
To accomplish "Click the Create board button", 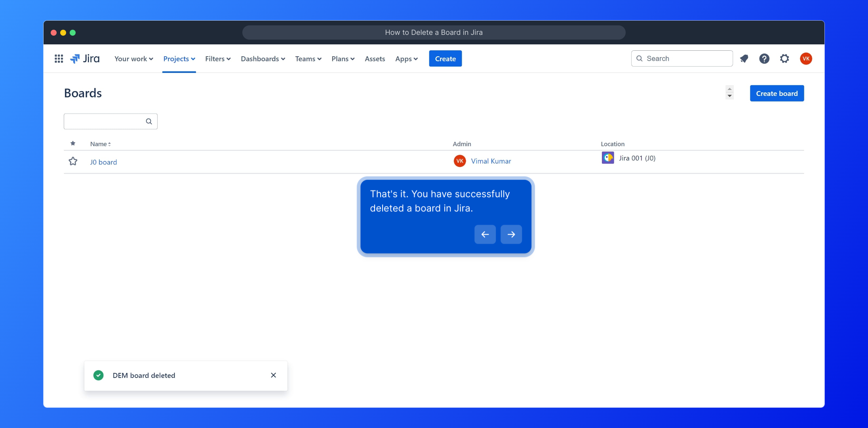I will pyautogui.click(x=777, y=94).
